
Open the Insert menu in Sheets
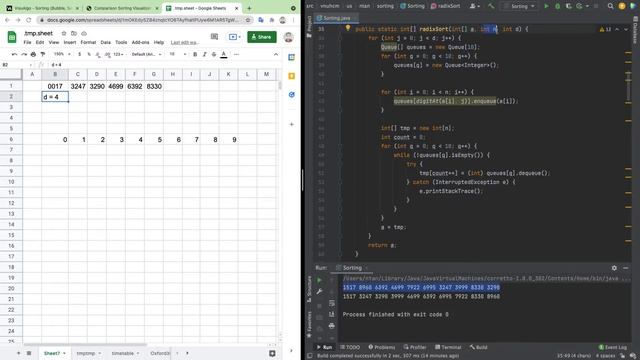point(70,42)
